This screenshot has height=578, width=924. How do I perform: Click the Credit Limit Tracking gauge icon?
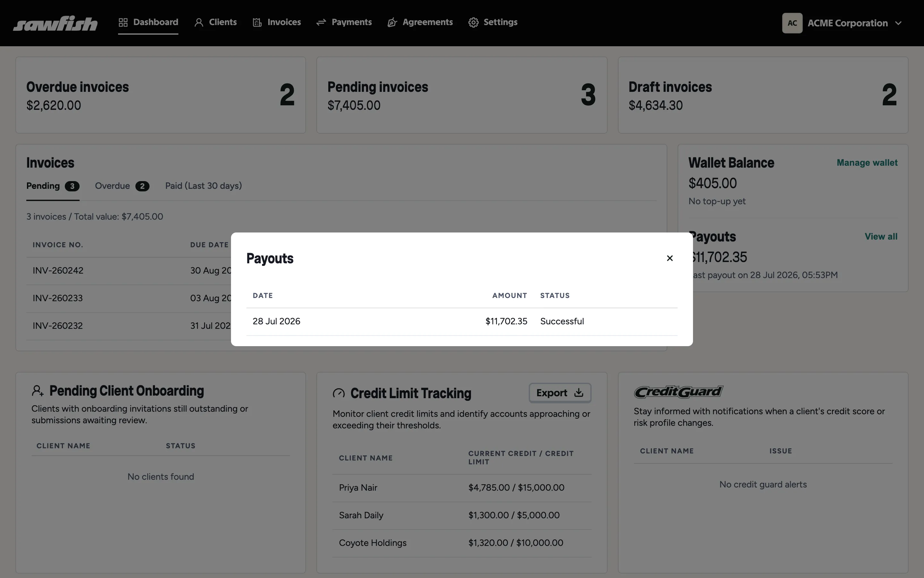pos(339,393)
